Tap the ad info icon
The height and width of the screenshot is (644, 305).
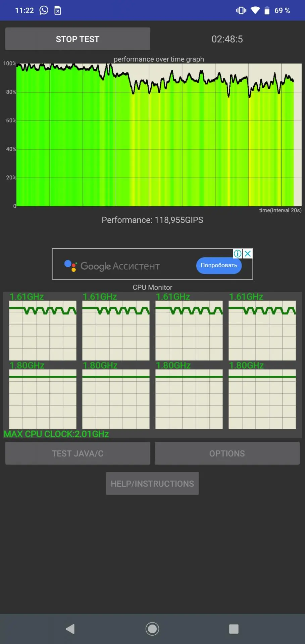(x=238, y=254)
